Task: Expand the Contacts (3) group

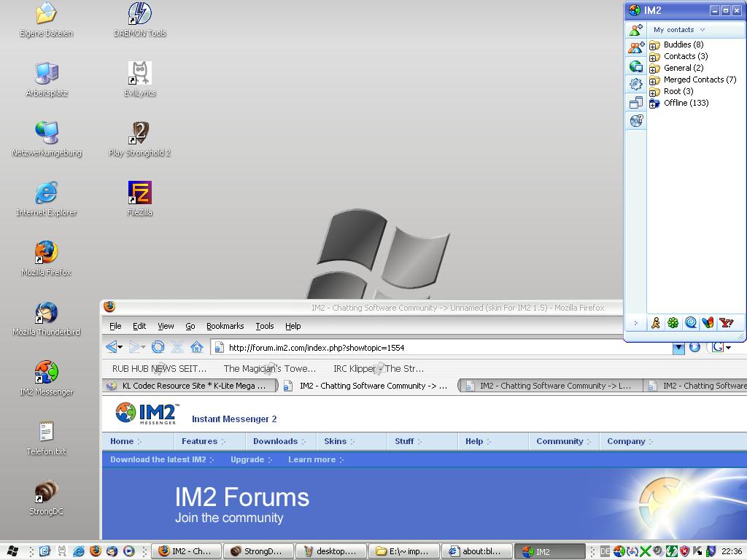Action: click(654, 57)
